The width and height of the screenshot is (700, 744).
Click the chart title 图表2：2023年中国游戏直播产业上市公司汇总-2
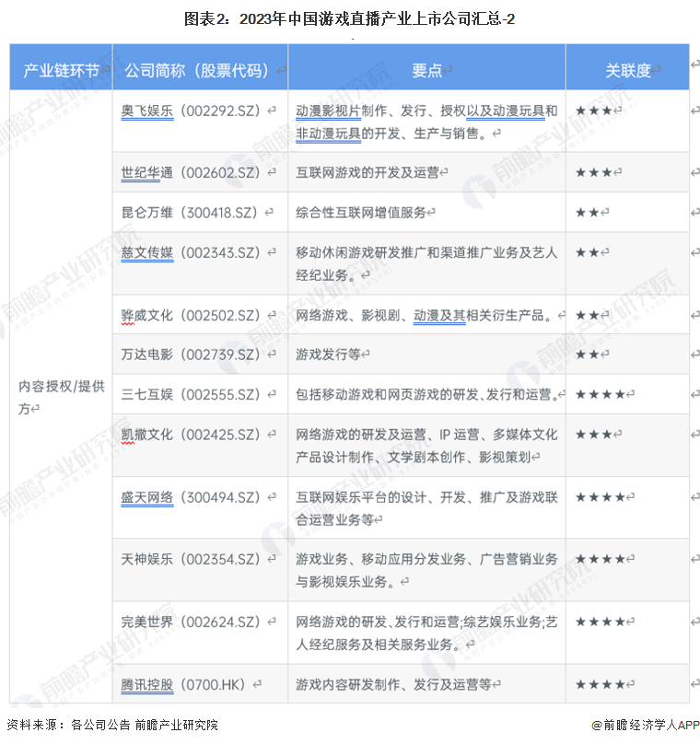(x=349, y=19)
